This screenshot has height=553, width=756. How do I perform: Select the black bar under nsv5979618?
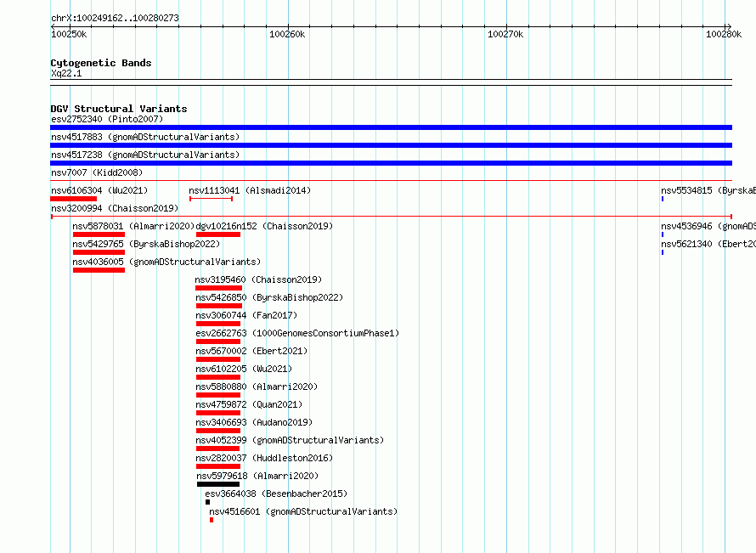[x=218, y=484]
